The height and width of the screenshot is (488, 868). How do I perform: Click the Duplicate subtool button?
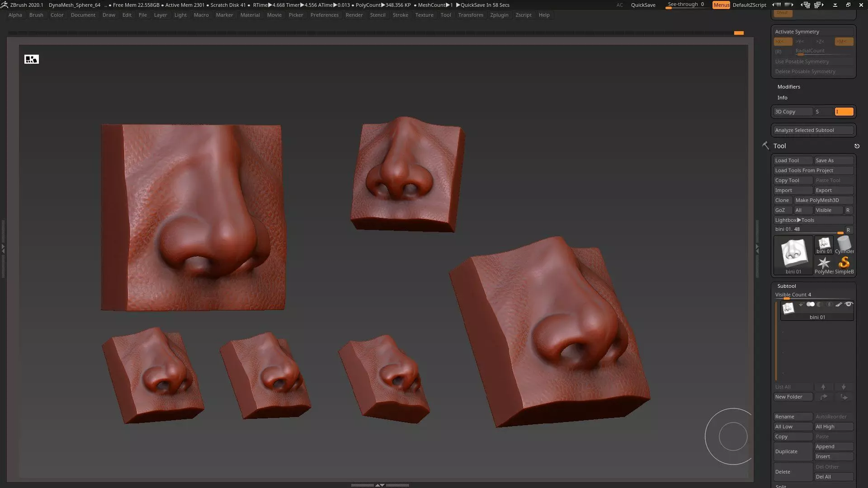793,451
